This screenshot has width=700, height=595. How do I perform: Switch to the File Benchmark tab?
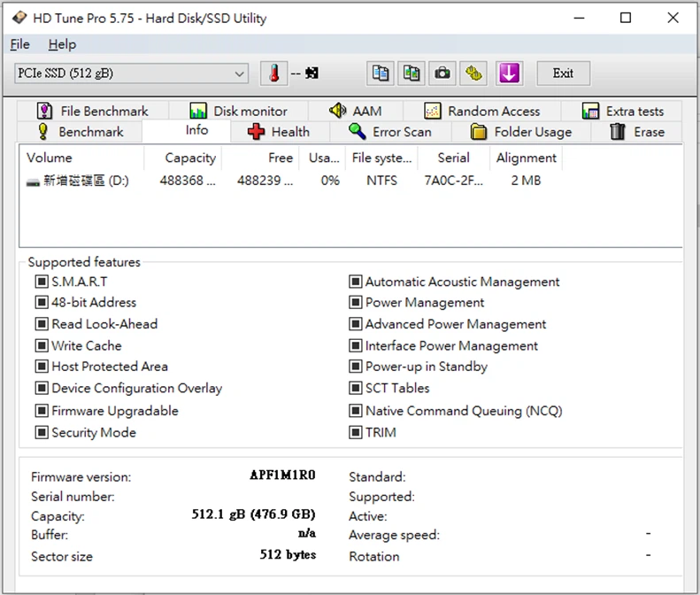coord(93,111)
